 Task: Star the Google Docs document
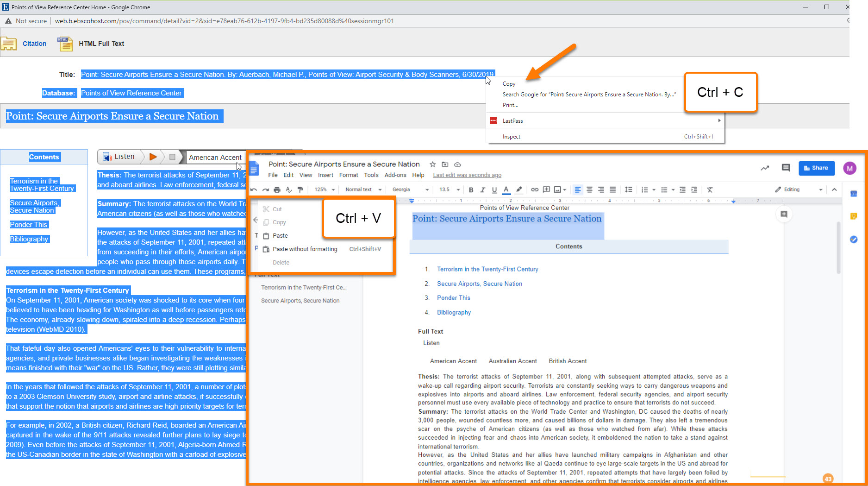(432, 164)
